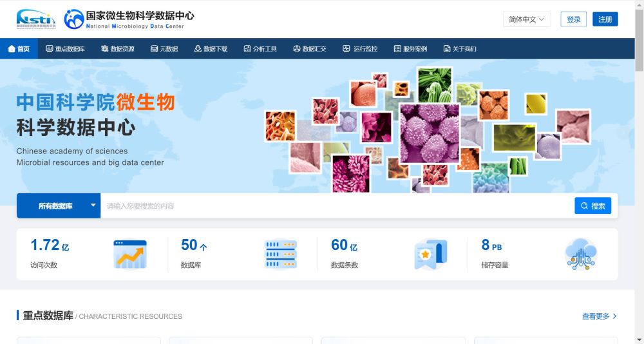Click the magnifier icon in 搜索 button

tap(584, 206)
